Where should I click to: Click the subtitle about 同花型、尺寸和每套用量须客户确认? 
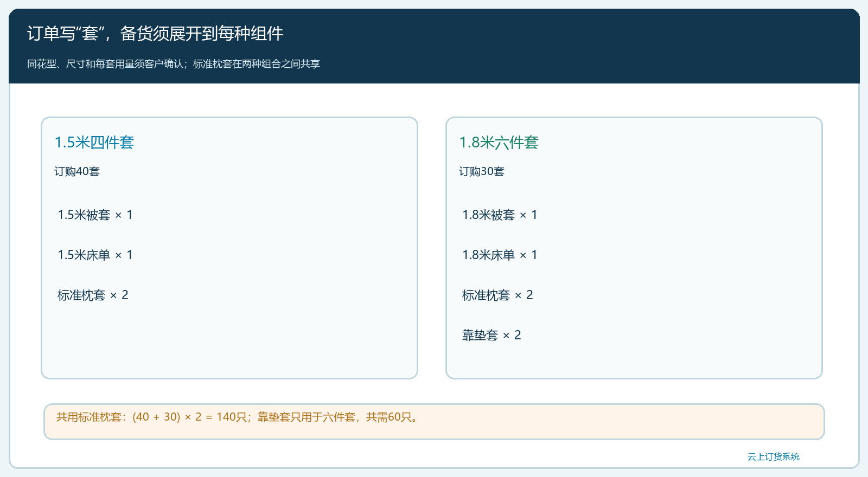click(x=174, y=64)
